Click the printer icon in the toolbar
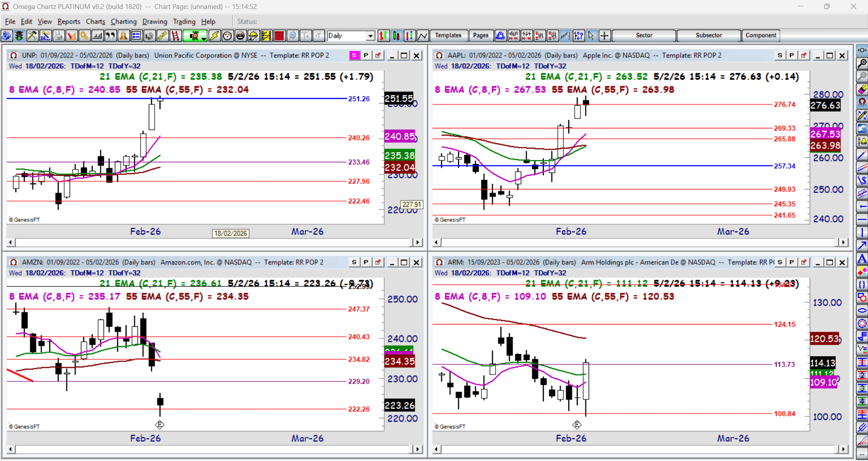This screenshot has height=461, width=868. click(x=58, y=36)
